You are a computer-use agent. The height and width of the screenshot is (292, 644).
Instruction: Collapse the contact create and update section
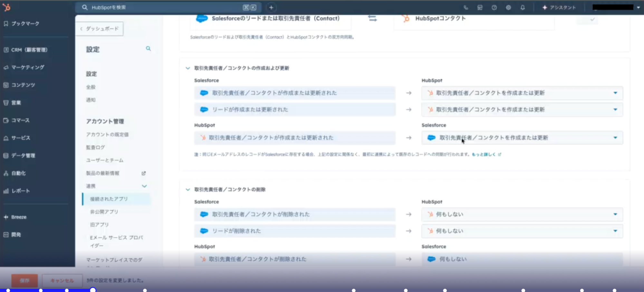(188, 68)
